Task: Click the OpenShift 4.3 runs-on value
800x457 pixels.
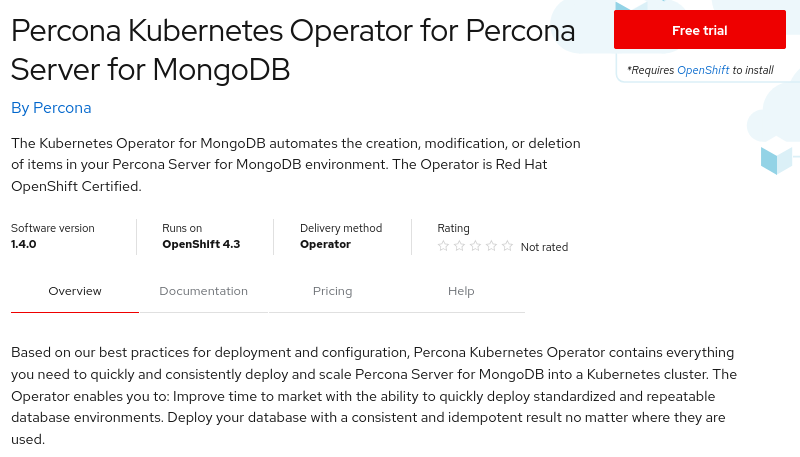Action: tap(201, 244)
